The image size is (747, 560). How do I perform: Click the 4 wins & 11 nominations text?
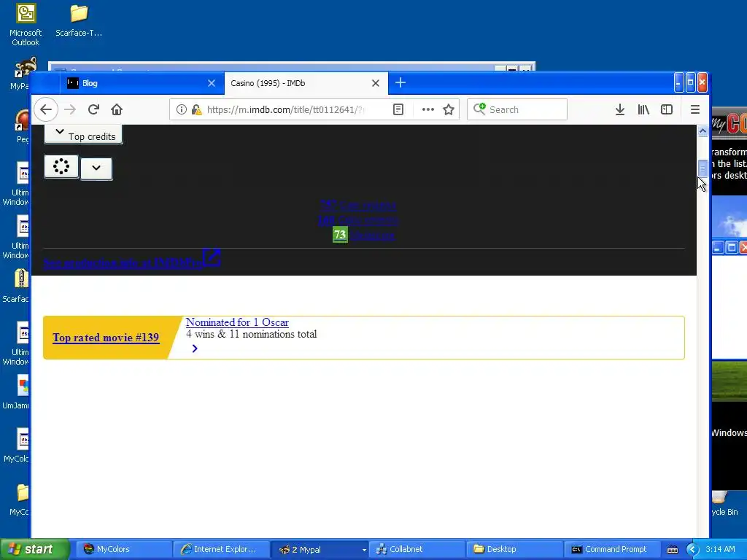pos(251,334)
